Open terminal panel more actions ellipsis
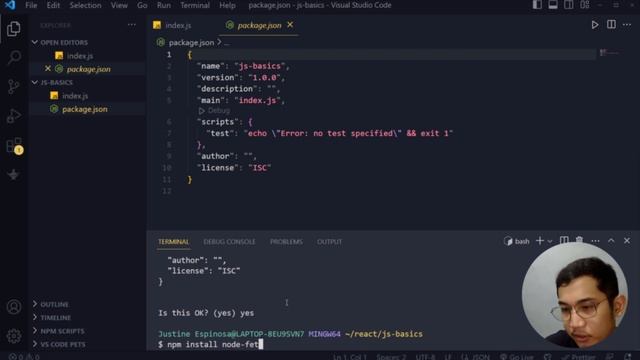This screenshot has height=360, width=640. [x=596, y=241]
